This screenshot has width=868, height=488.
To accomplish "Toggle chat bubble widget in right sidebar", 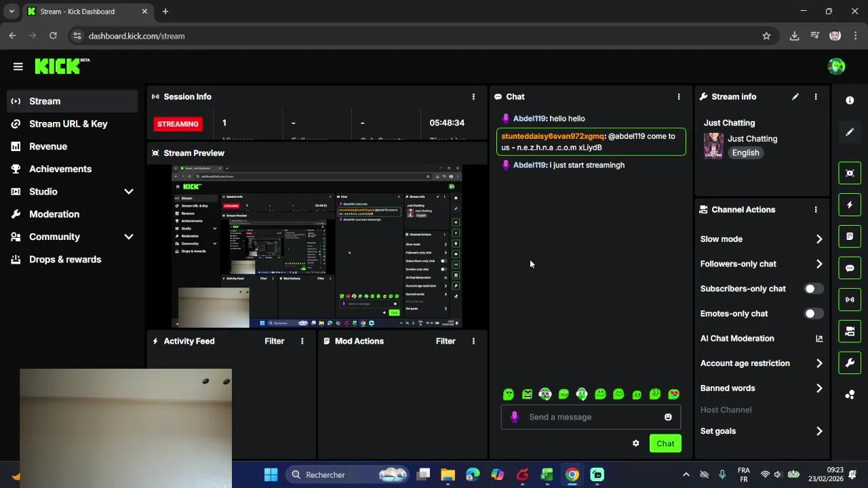I will click(x=850, y=268).
